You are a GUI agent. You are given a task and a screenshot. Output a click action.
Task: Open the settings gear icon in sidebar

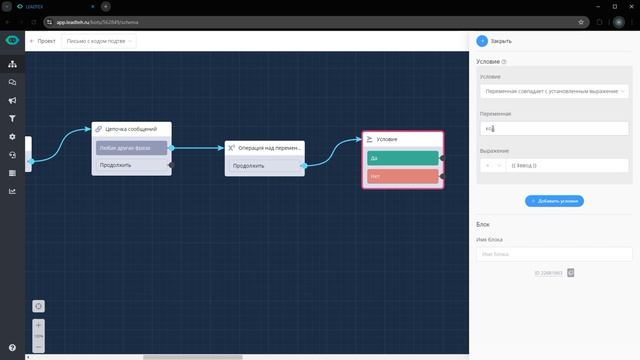(x=12, y=137)
